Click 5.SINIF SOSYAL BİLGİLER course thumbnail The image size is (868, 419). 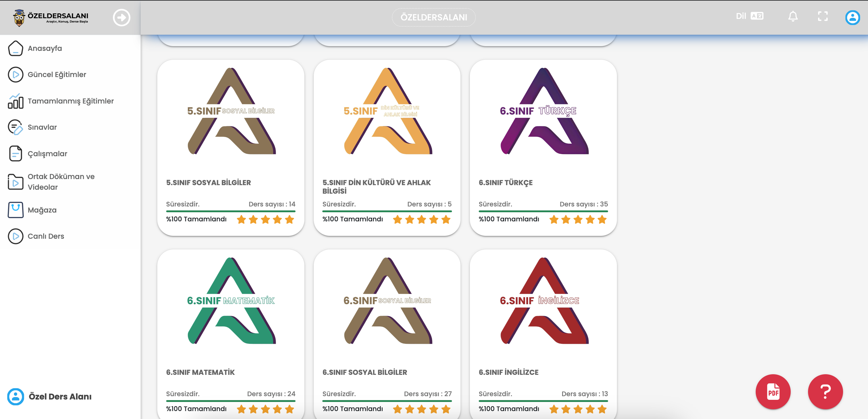click(x=231, y=111)
